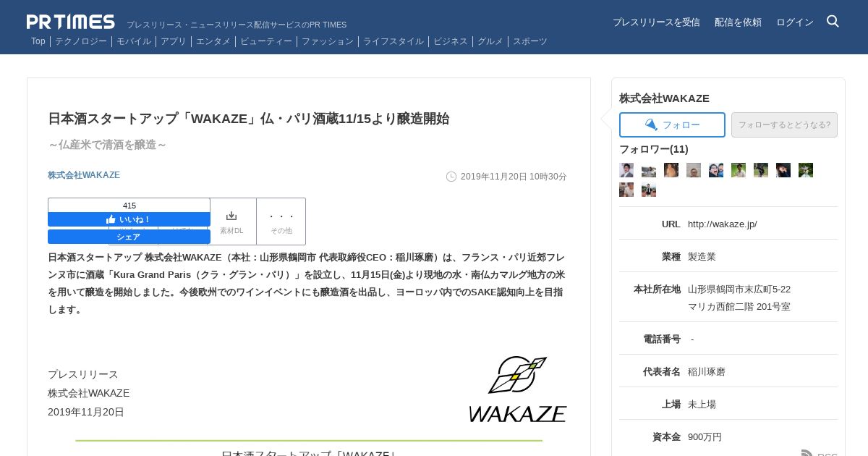This screenshot has width=868, height=456.
Task: Click the 株式会社WAKAZE link under the title
Action: point(84,175)
